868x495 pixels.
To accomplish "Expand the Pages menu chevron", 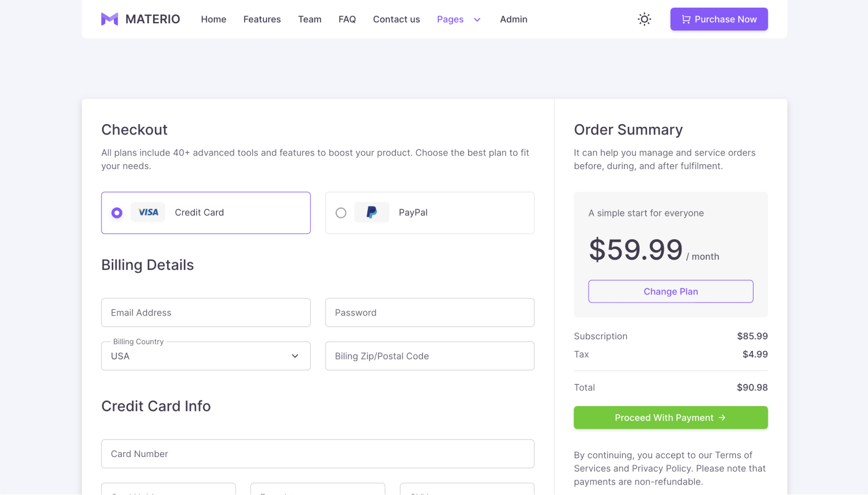I will click(477, 20).
